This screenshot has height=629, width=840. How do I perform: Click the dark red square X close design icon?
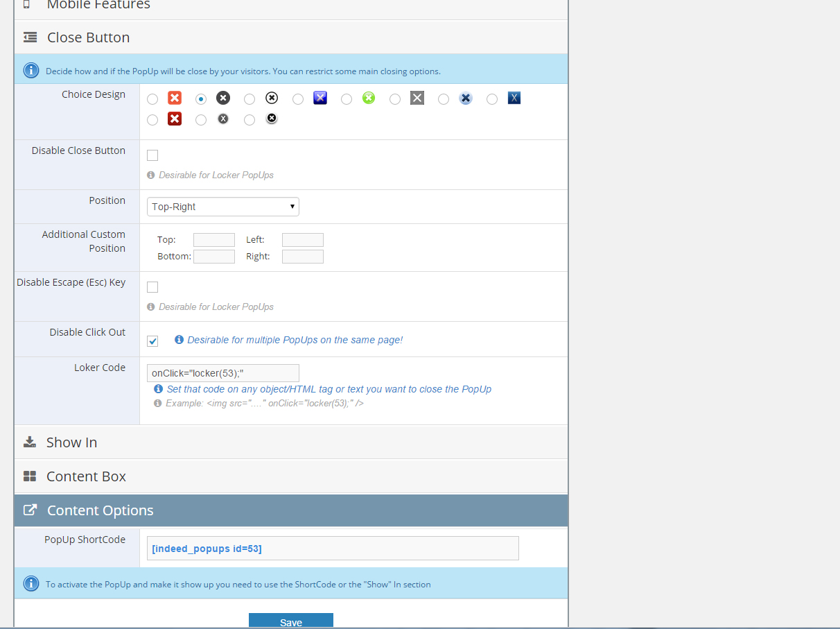tap(175, 119)
